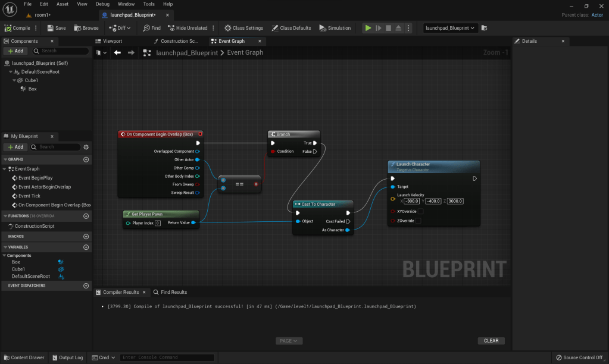Navigate back with left arrow in graph
Image resolution: width=609 pixels, height=364 pixels.
[117, 53]
